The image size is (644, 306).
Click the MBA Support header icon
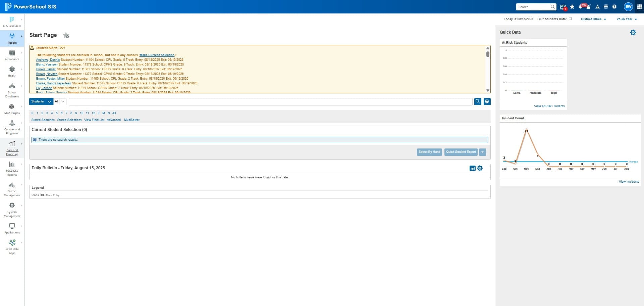(563, 7)
